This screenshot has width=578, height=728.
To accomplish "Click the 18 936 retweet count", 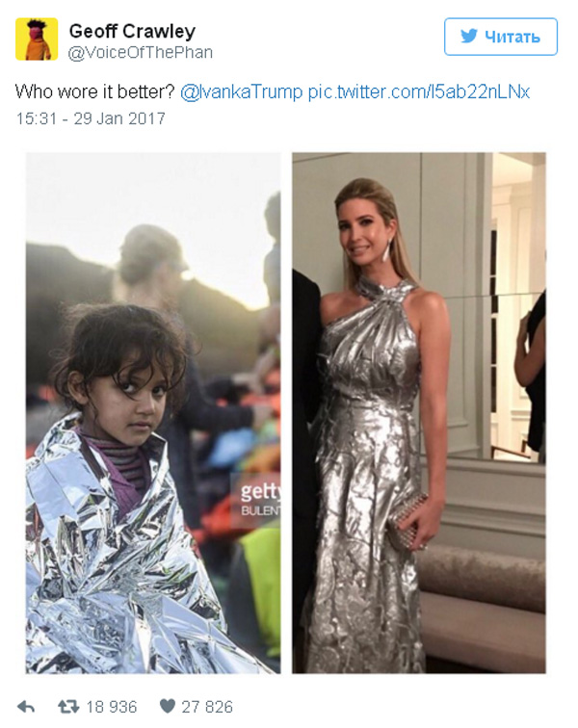I will 112,707.
